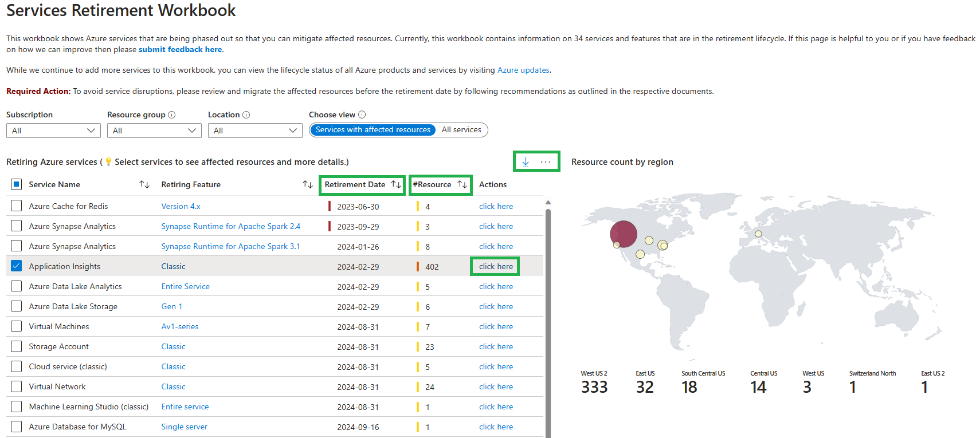Viewport: 980px width, 438px height.
Task: Sort by #Resource column arrows
Action: pos(462,184)
